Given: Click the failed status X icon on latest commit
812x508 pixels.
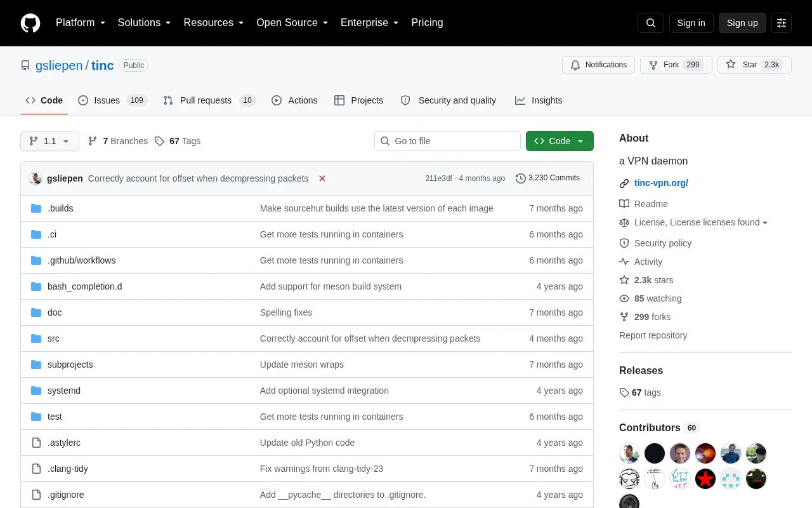Looking at the screenshot, I should [322, 178].
